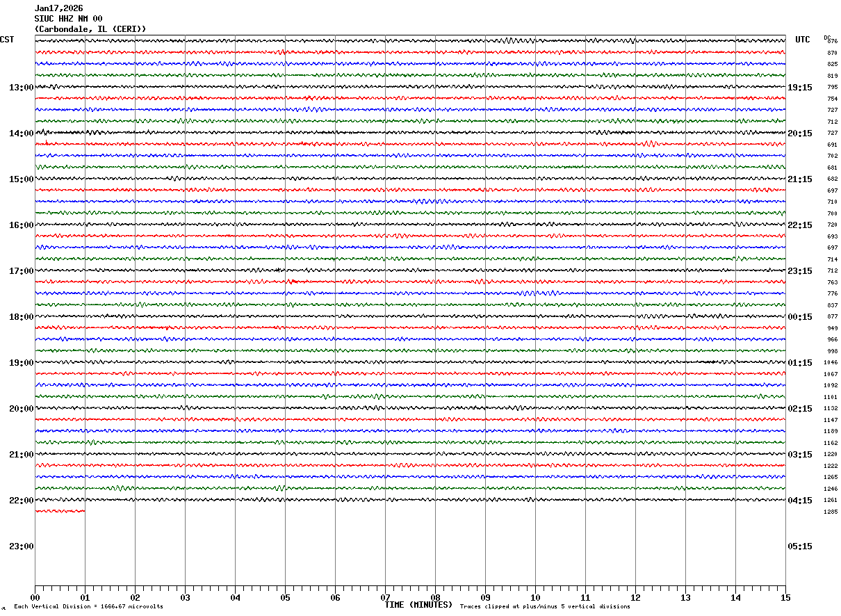Click the TIME (MINUTES) axis title
The image size is (841, 616).
click(x=418, y=605)
